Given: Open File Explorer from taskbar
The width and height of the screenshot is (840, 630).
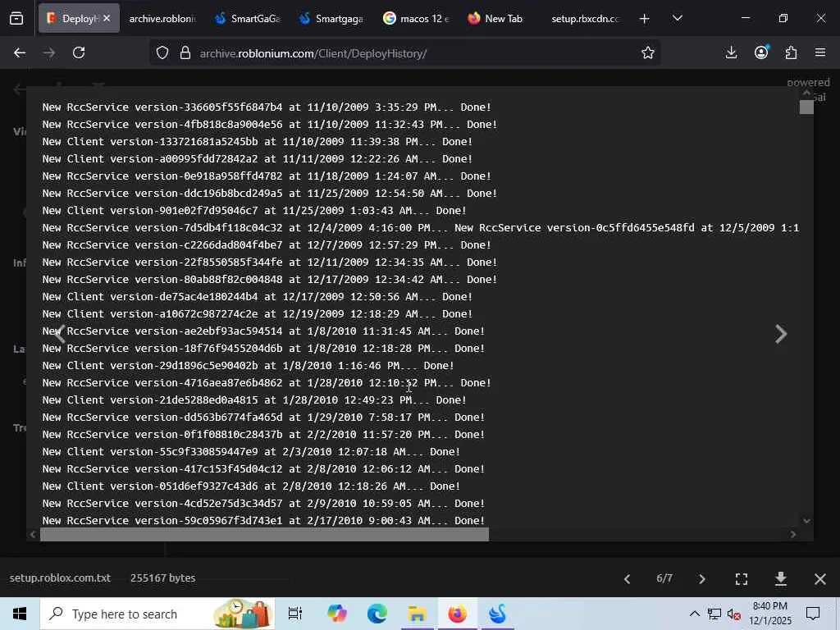Looking at the screenshot, I should [418, 614].
